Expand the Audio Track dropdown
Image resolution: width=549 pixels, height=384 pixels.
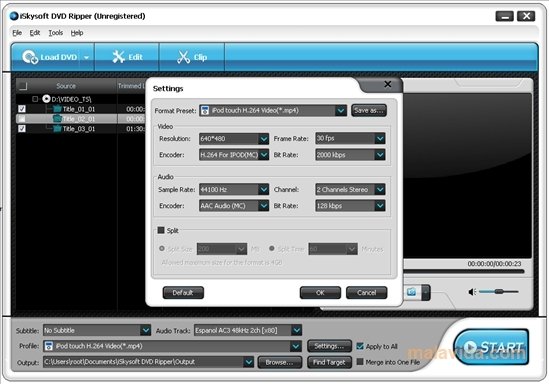tap(296, 330)
